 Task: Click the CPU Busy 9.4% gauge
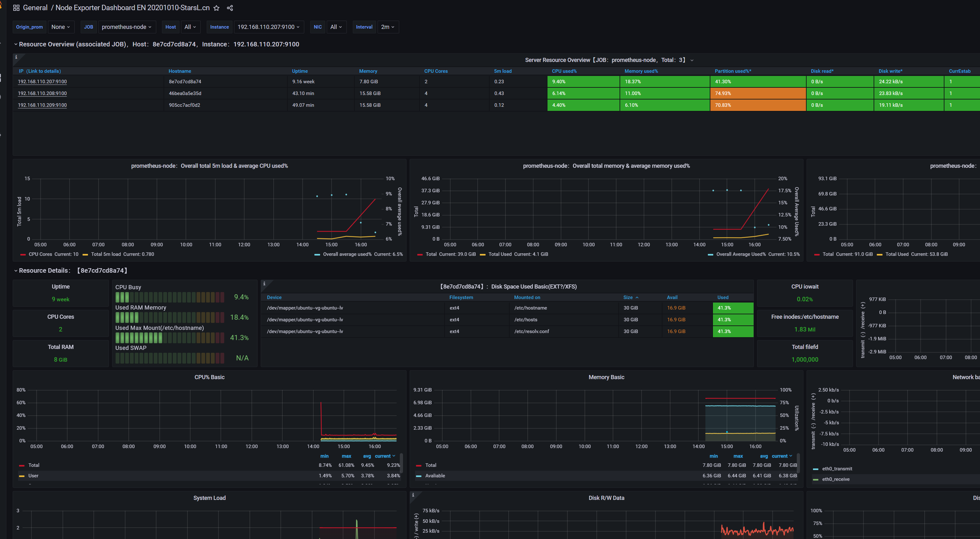(182, 297)
